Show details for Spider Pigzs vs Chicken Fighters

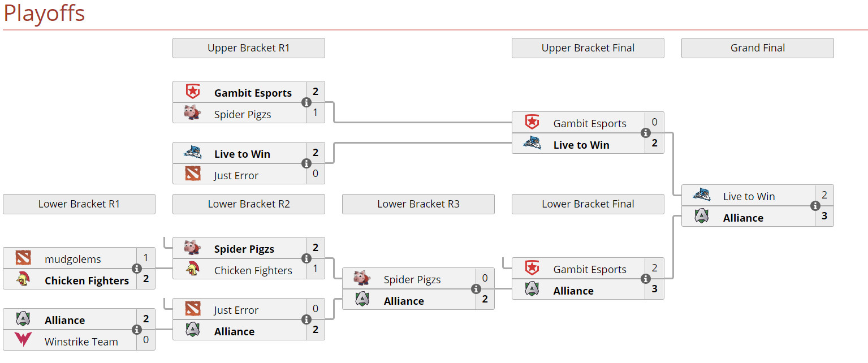tap(306, 258)
